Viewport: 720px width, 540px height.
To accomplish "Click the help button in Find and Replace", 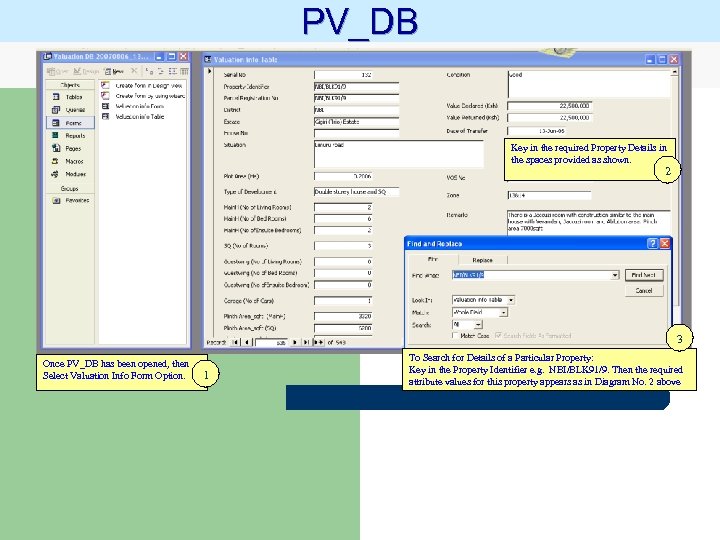I will (652, 243).
